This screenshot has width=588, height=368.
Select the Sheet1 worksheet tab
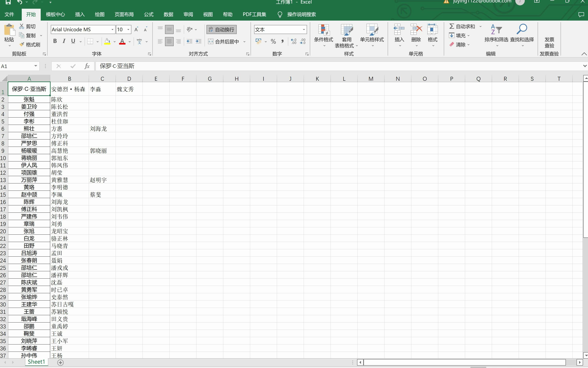(x=36, y=362)
